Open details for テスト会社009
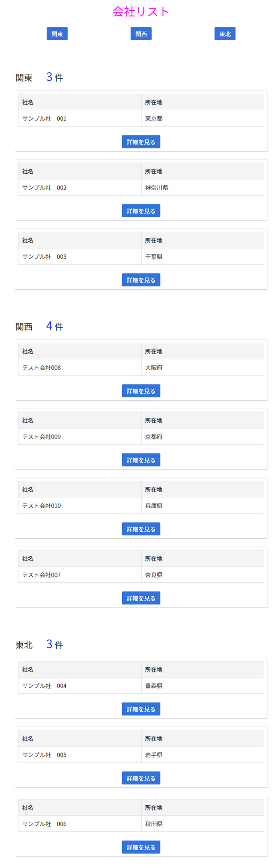 click(x=141, y=460)
